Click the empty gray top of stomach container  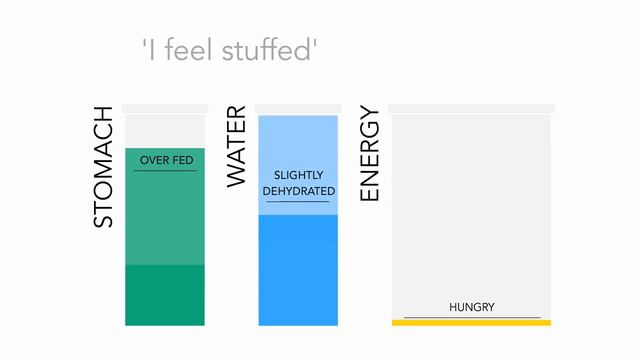click(165, 131)
